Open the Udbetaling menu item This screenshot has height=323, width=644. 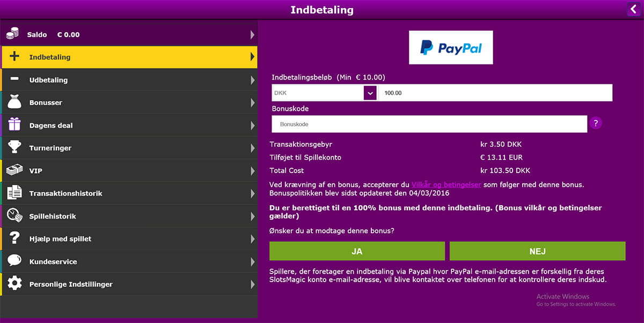tap(129, 80)
